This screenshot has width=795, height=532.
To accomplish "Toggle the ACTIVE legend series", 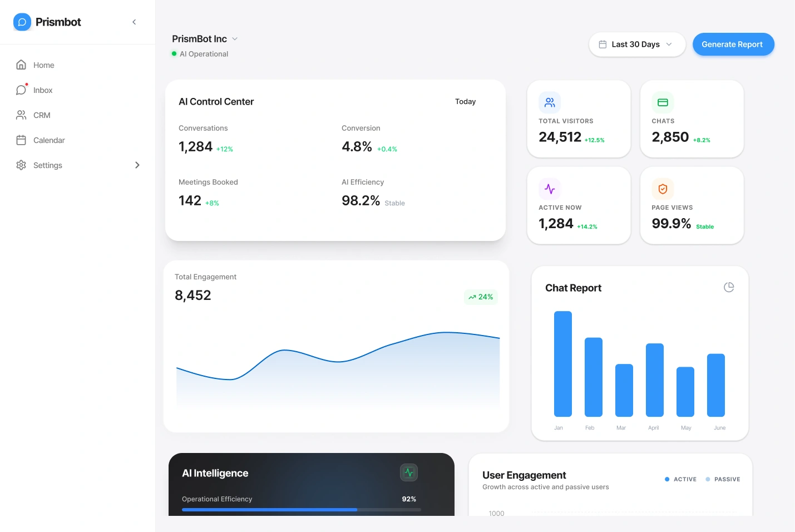I will (680, 479).
